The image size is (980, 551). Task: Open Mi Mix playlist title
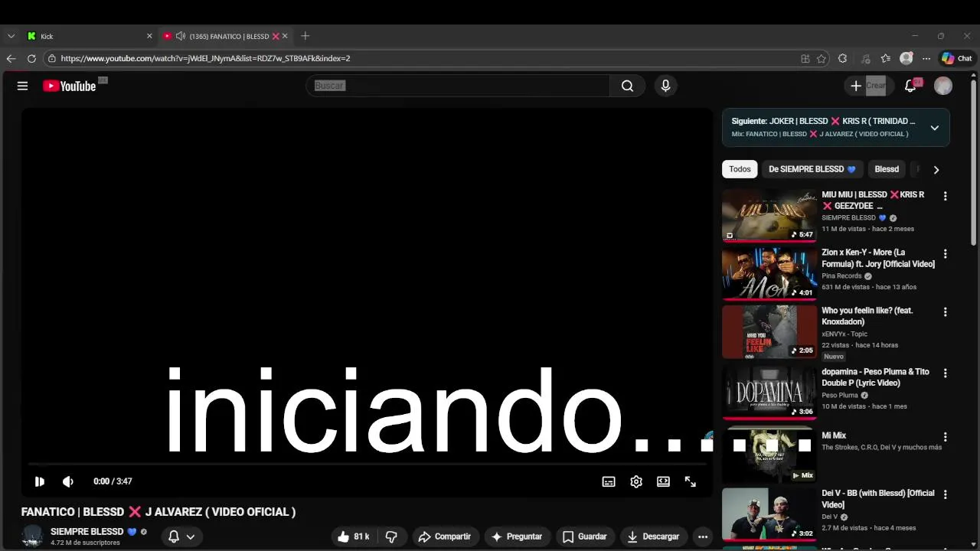coord(834,435)
